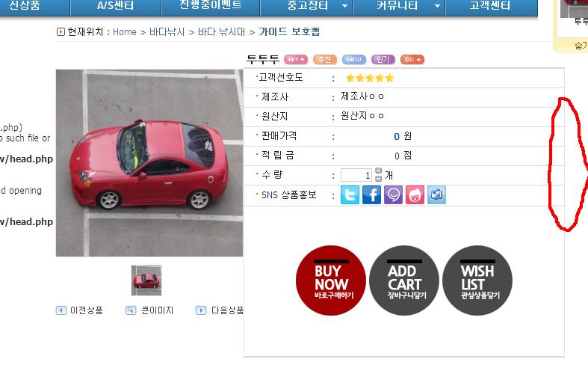This screenshot has width=588, height=365.
Task: Expand the 중고장터 menu dropdown arrow
Action: (344, 6)
